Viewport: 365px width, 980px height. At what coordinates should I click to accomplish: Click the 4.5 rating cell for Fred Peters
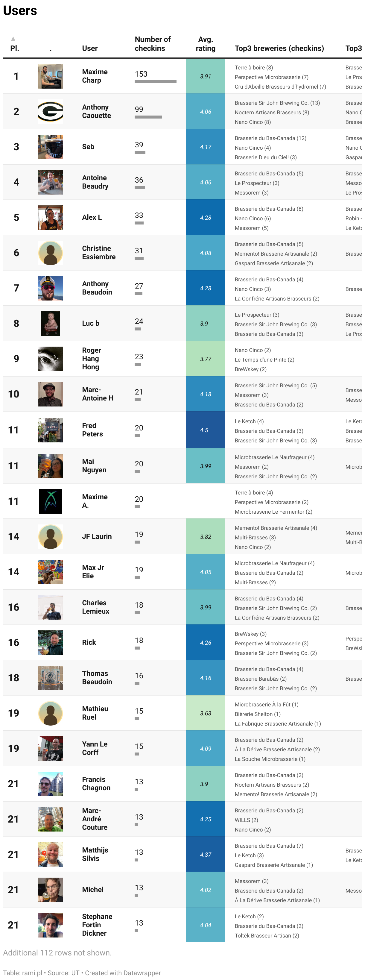(x=205, y=430)
